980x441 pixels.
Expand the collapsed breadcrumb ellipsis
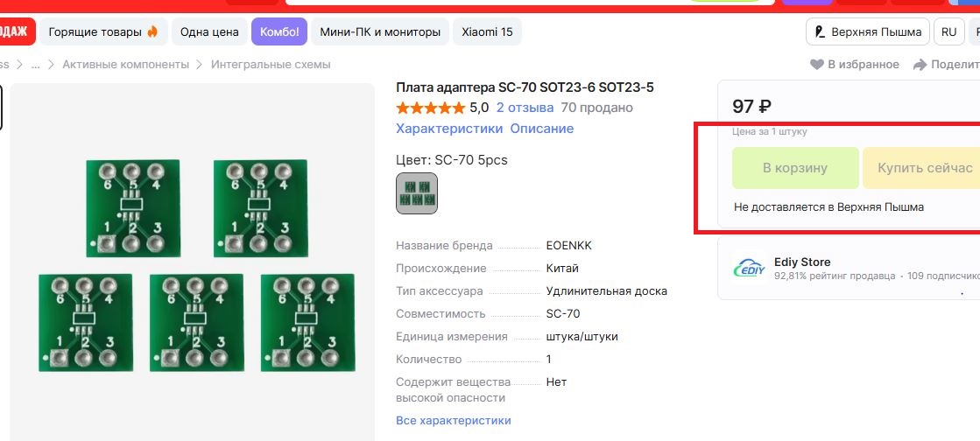point(36,65)
